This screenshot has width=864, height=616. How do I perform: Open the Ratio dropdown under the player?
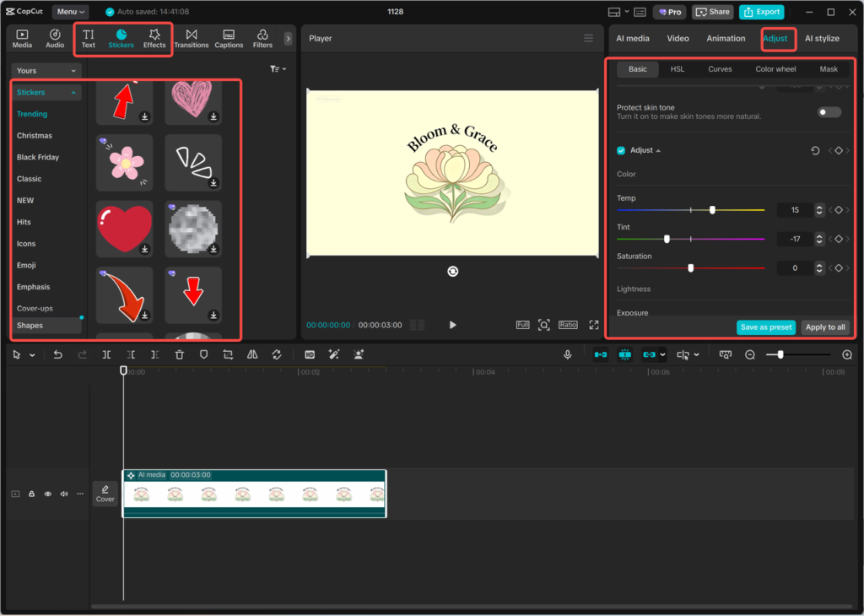568,324
